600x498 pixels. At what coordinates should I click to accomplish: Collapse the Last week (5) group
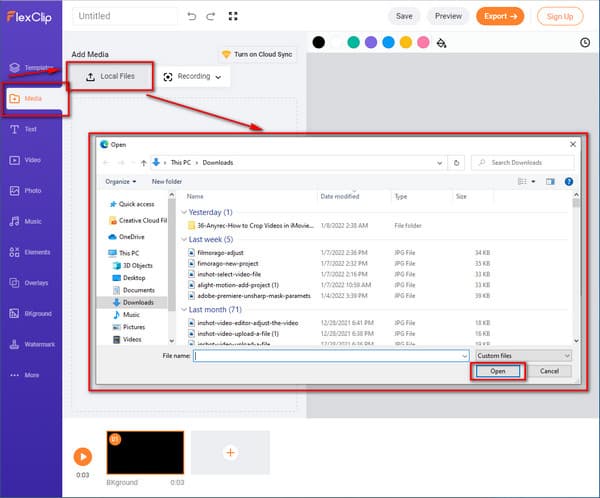184,239
